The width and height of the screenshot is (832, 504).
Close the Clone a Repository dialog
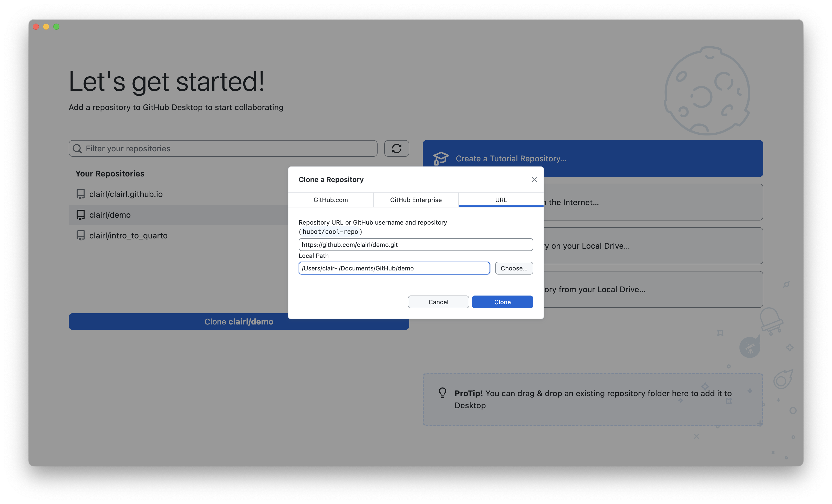[534, 180]
